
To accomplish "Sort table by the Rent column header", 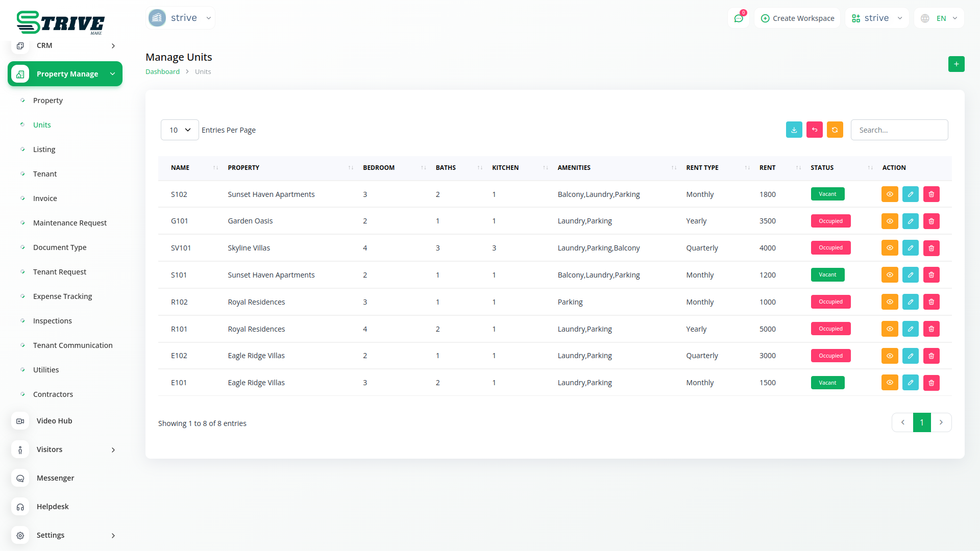I will tap(767, 168).
